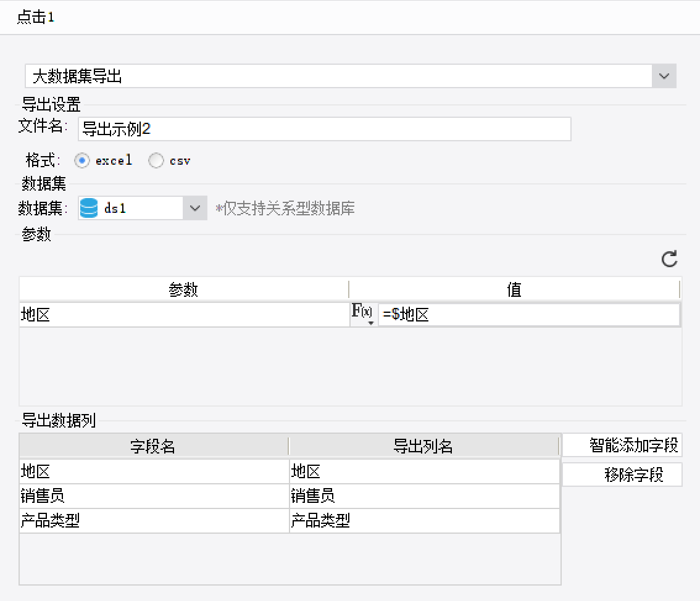The width and height of the screenshot is (700, 601).
Task: Click the 智能添加字段 button
Action: (622, 445)
